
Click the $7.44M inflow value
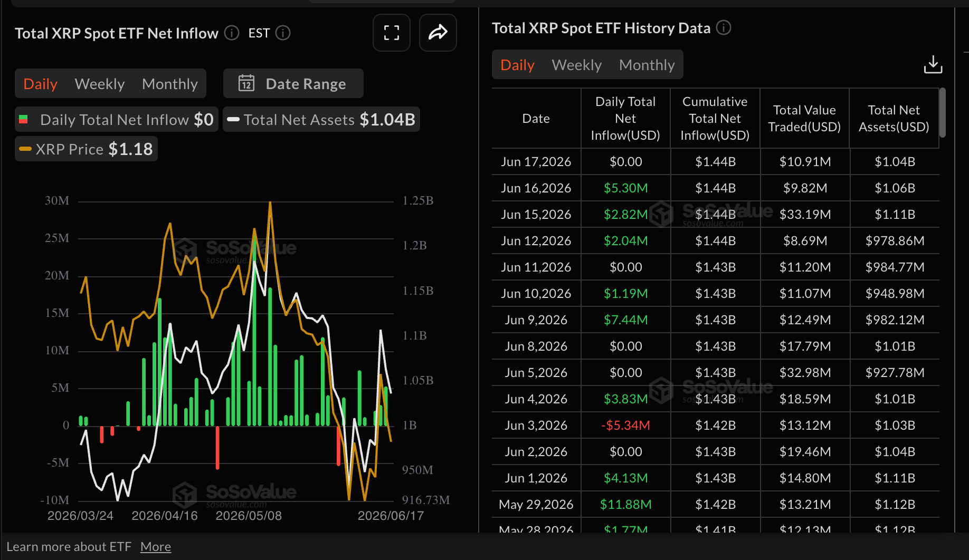point(626,320)
